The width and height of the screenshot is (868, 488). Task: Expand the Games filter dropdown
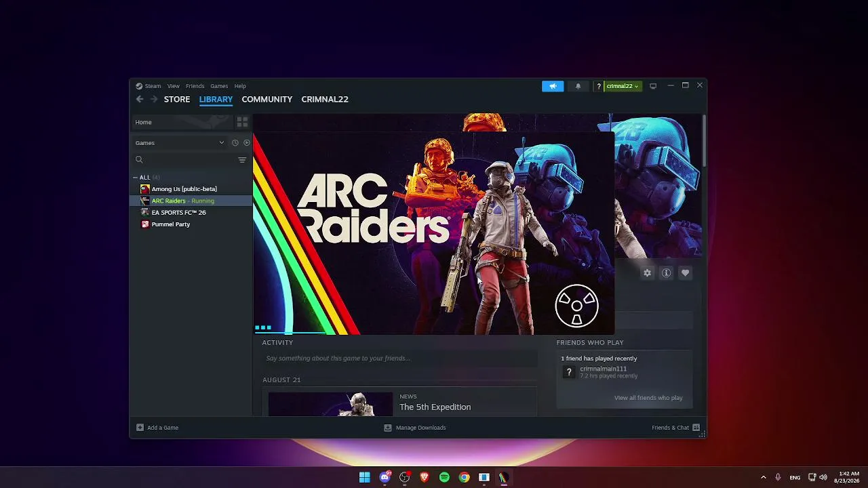click(180, 143)
